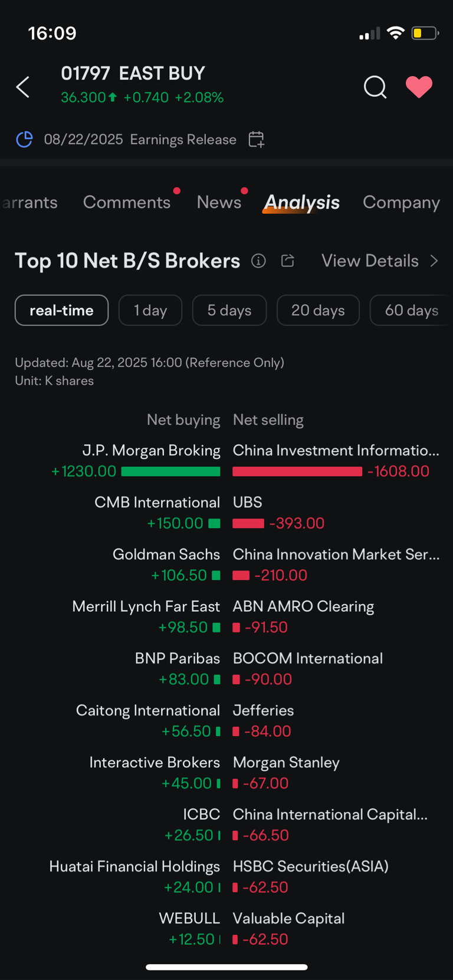Tap the back arrow icon
Screen dimensions: 453x980
(22, 87)
